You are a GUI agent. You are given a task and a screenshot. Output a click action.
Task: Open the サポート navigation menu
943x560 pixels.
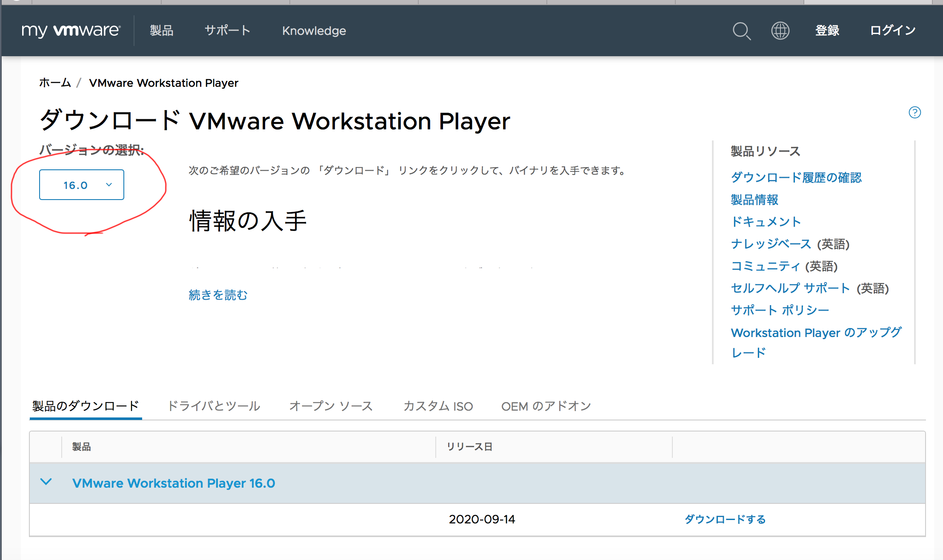(x=227, y=31)
